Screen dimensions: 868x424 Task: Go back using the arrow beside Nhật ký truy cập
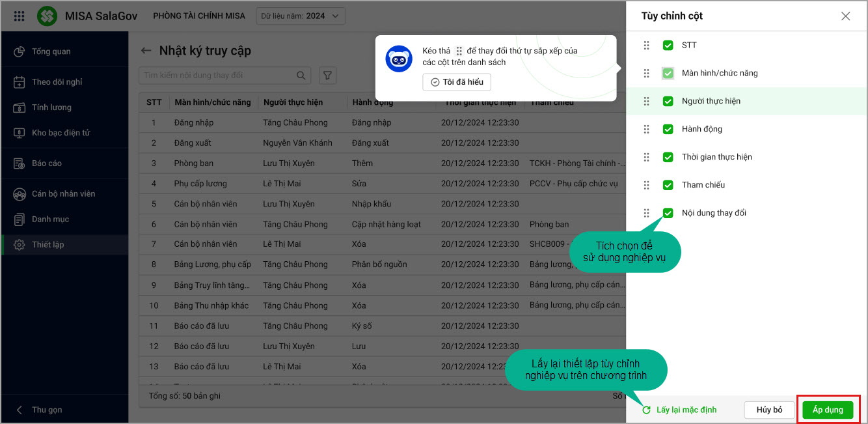[146, 51]
